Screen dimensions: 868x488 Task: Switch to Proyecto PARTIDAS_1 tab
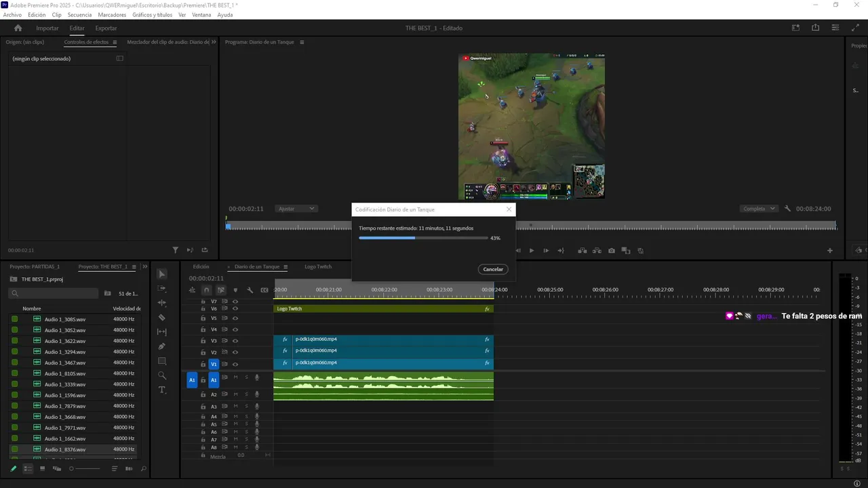(x=35, y=267)
